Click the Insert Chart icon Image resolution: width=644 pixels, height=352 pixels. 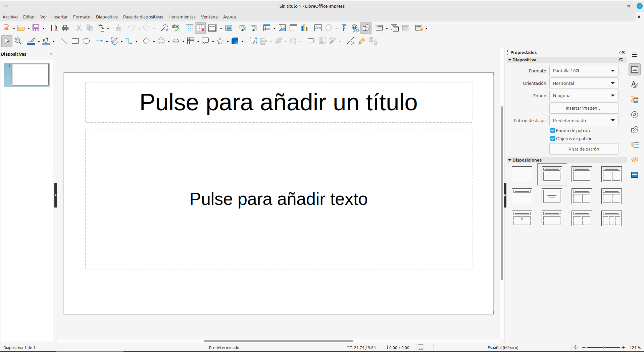pos(304,28)
